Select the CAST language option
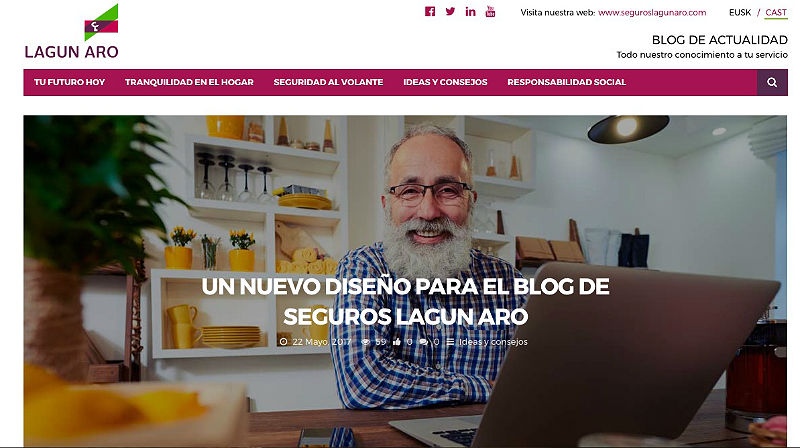This screenshot has height=448, width=800. (x=776, y=12)
